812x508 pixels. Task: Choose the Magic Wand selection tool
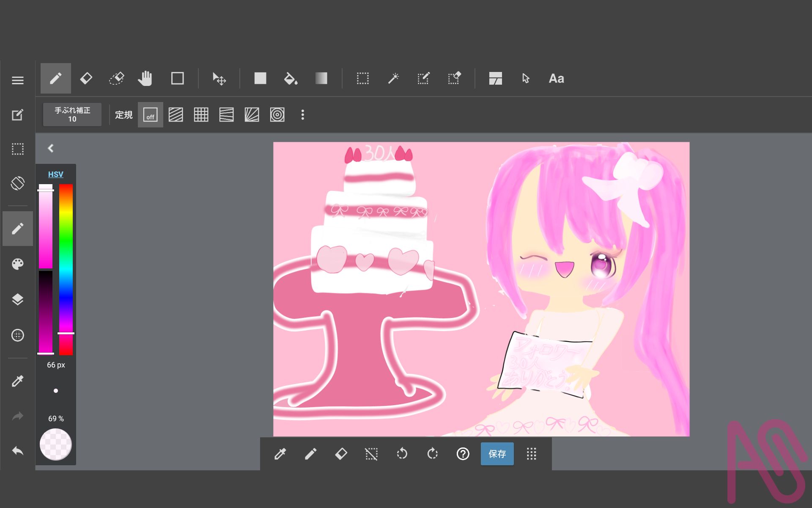tap(393, 79)
